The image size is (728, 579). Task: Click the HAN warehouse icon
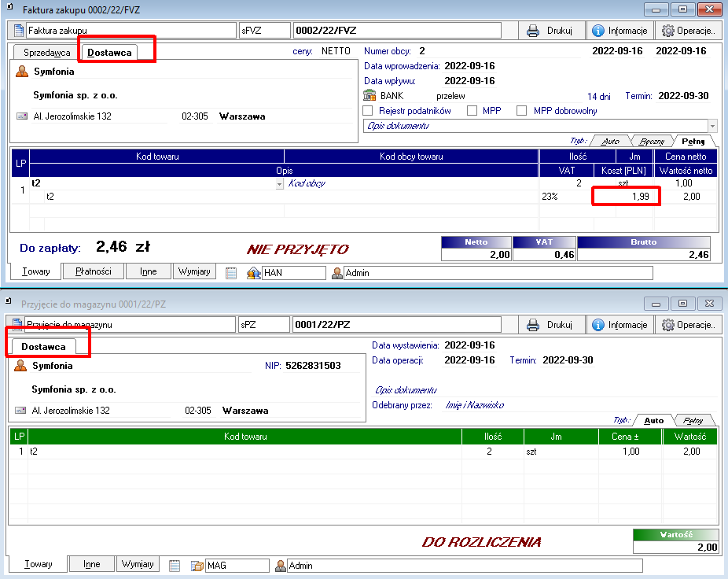(253, 273)
